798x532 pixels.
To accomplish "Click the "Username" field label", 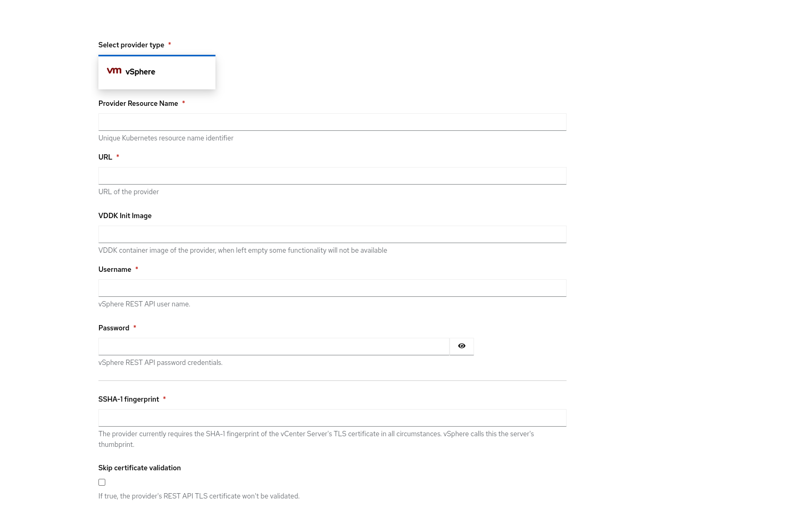I will [x=115, y=270].
